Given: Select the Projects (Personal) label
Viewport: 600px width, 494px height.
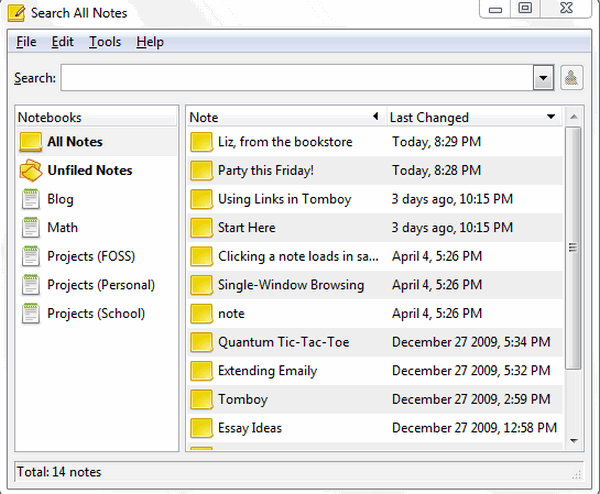Looking at the screenshot, I should point(101,285).
